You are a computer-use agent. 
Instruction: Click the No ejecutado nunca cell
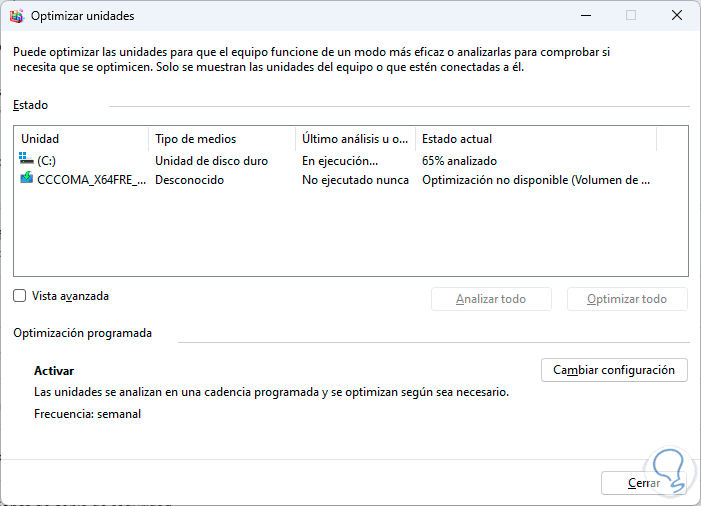coord(355,180)
